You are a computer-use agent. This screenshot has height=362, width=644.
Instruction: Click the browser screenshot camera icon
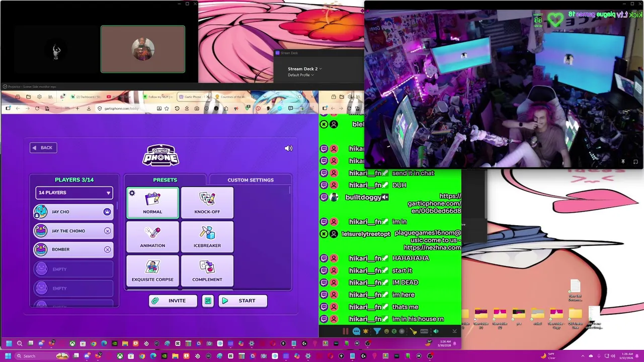[197, 109]
